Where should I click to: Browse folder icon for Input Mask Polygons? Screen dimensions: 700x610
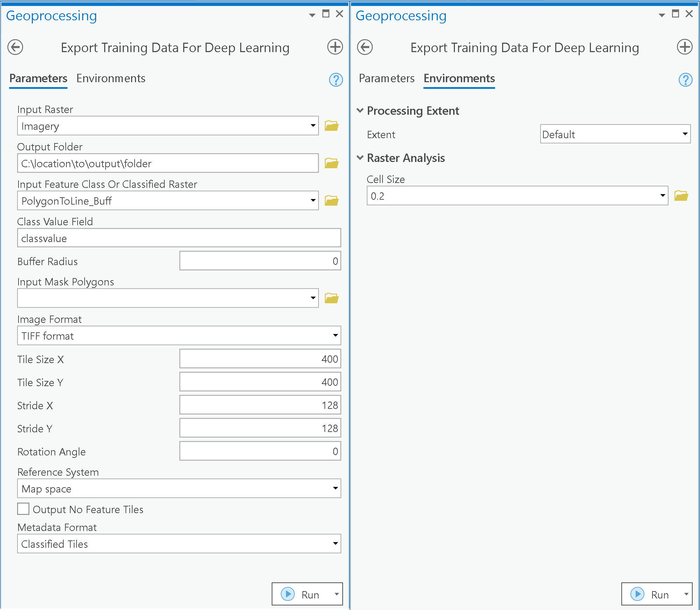pyautogui.click(x=331, y=298)
